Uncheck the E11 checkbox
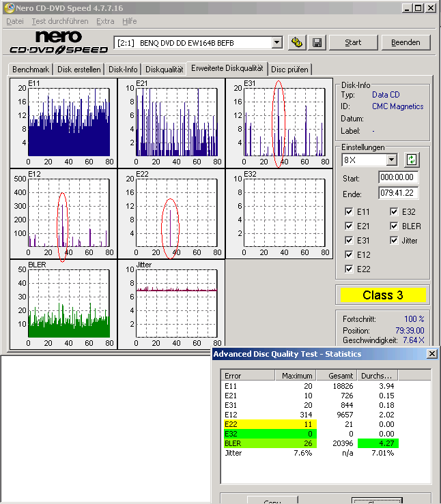 tap(350, 212)
